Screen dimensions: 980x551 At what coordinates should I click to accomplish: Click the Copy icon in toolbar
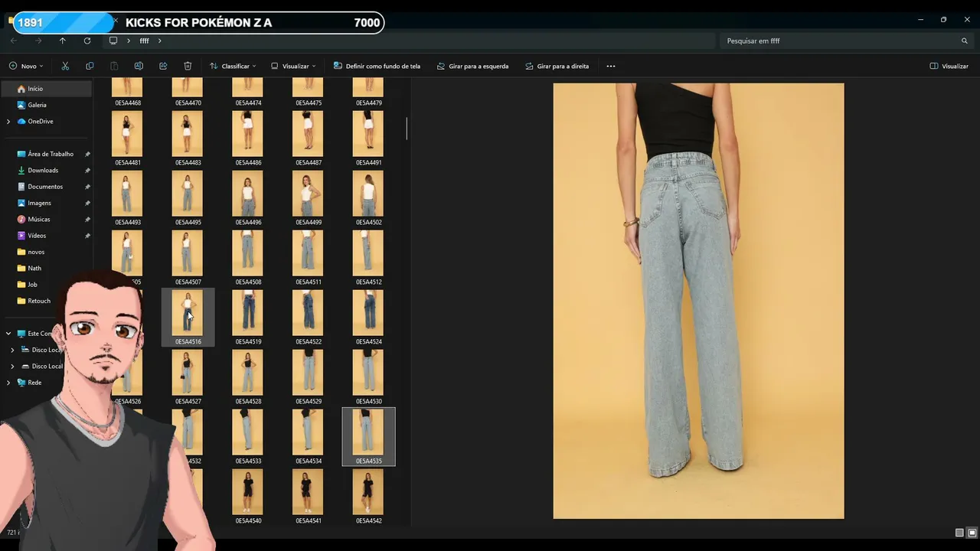90,66
